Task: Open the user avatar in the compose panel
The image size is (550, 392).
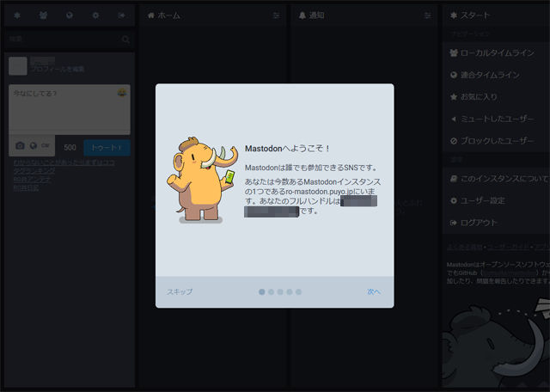Action: [x=18, y=66]
